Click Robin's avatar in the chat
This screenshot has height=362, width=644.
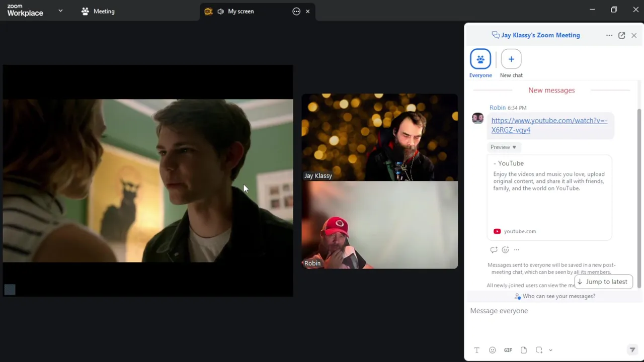tap(477, 118)
